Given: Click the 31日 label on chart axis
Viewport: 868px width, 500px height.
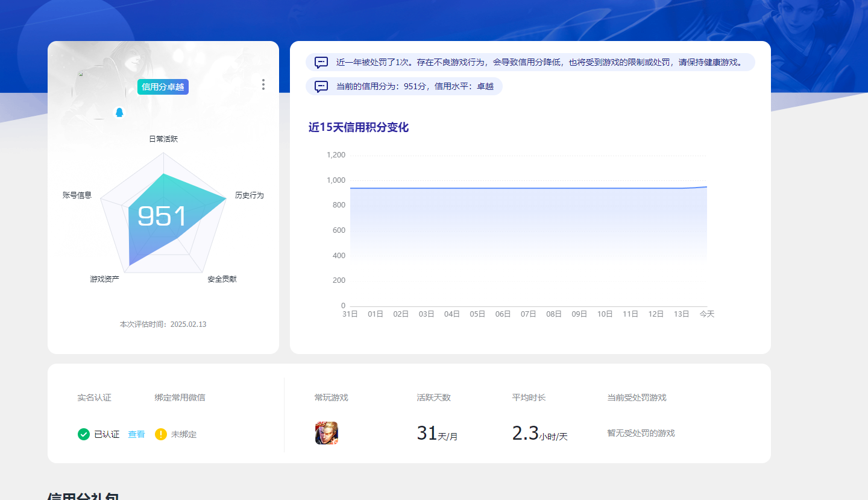Looking at the screenshot, I should point(350,314).
